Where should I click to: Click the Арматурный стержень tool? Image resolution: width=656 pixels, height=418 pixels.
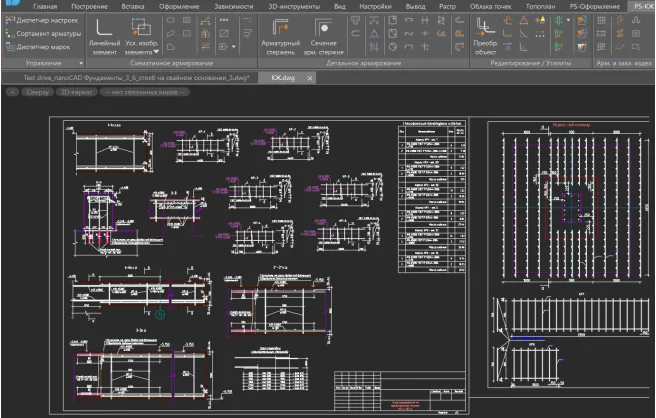click(279, 37)
